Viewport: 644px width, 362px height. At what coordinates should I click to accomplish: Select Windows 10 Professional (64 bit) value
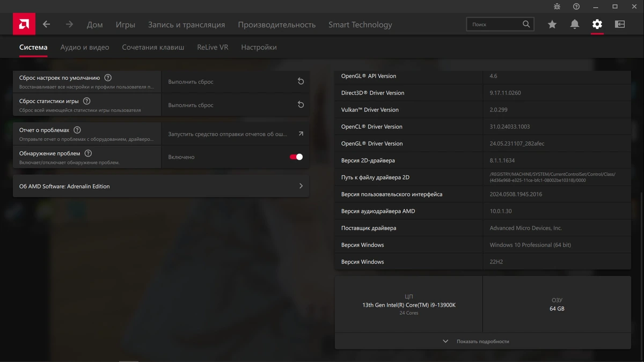pyautogui.click(x=530, y=245)
